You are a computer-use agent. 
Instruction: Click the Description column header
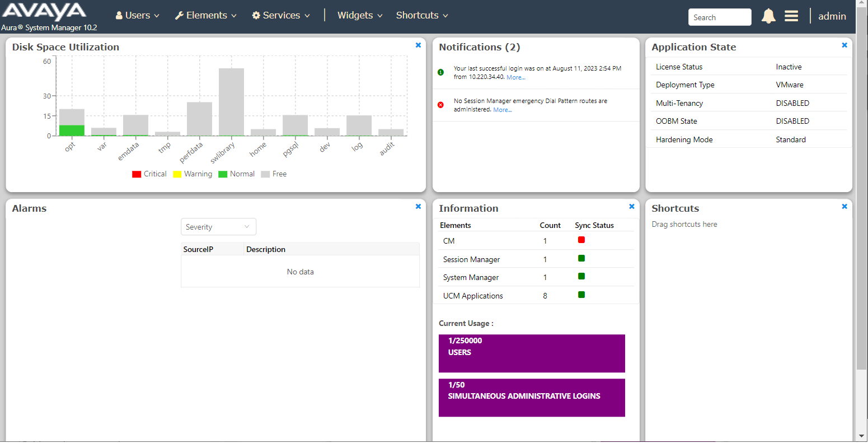(x=266, y=249)
